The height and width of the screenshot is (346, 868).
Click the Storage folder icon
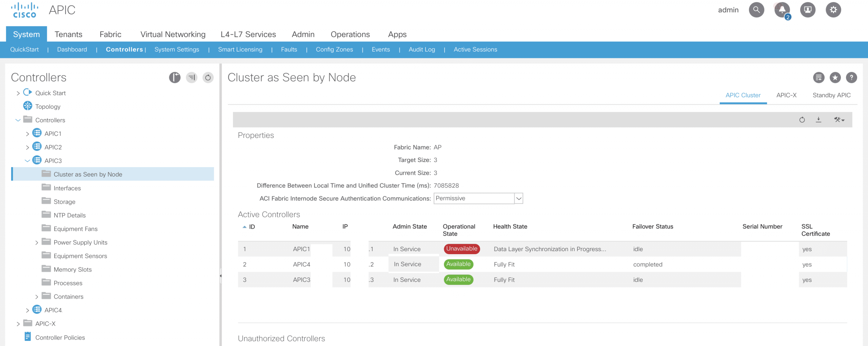(46, 201)
